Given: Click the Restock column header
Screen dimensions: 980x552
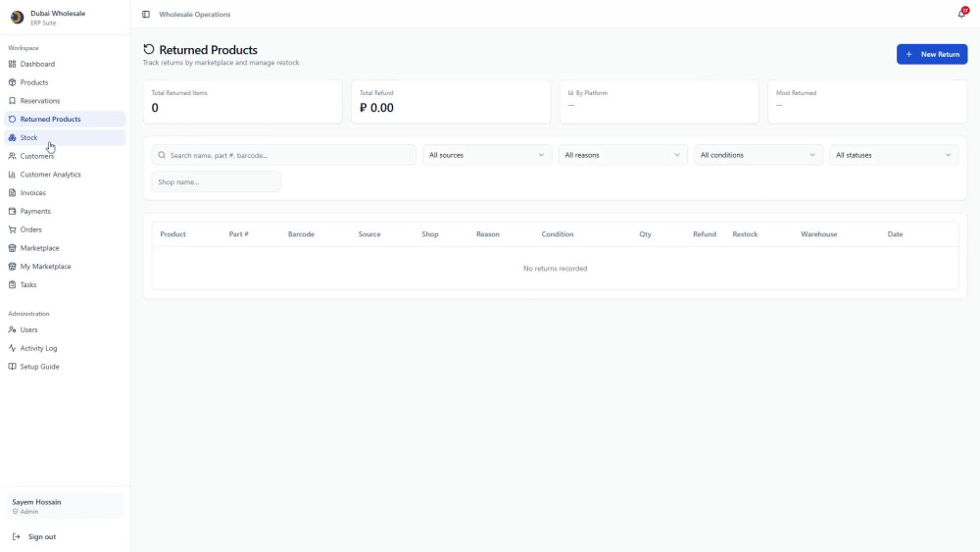Looking at the screenshot, I should point(745,234).
